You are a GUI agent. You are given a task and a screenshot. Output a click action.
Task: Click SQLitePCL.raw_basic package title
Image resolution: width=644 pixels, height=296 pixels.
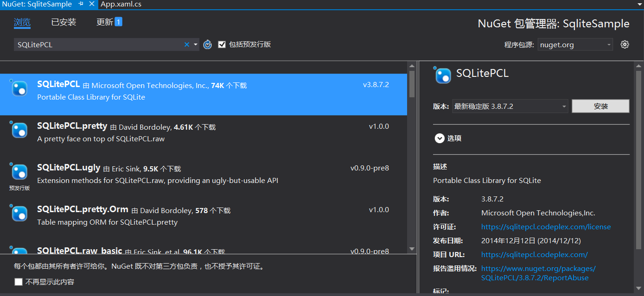[79, 251]
